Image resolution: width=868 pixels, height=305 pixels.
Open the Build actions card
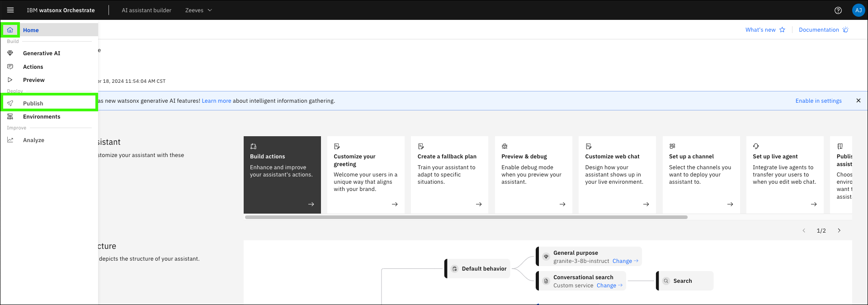(x=282, y=175)
